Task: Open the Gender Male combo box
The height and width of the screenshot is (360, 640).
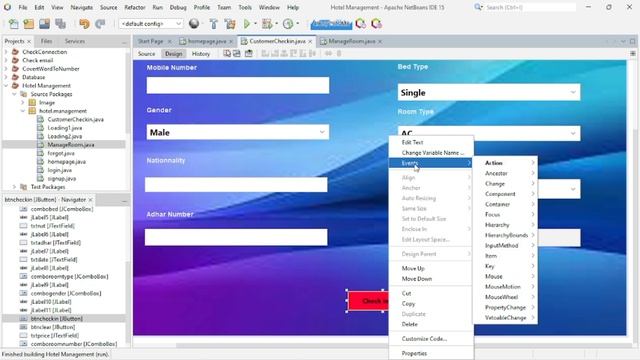Action: 238,132
